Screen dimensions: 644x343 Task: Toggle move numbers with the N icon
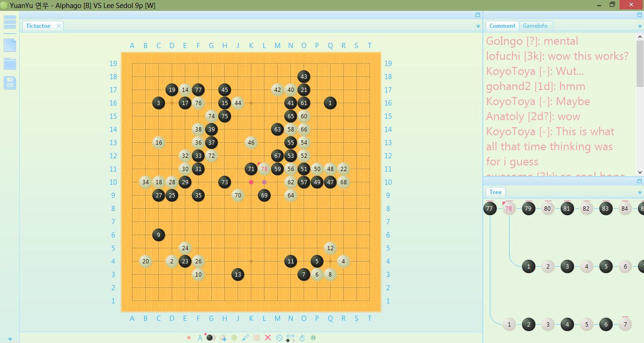[x=313, y=337]
